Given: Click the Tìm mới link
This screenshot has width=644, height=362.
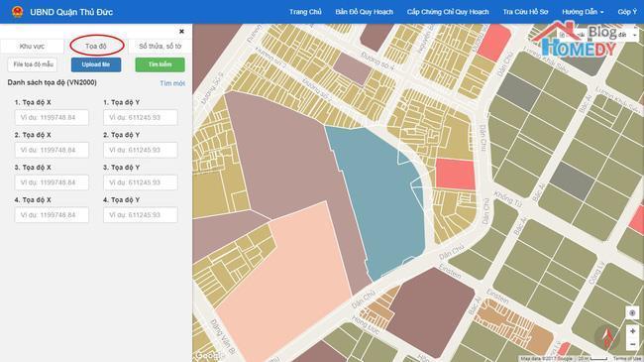Looking at the screenshot, I should (x=172, y=83).
